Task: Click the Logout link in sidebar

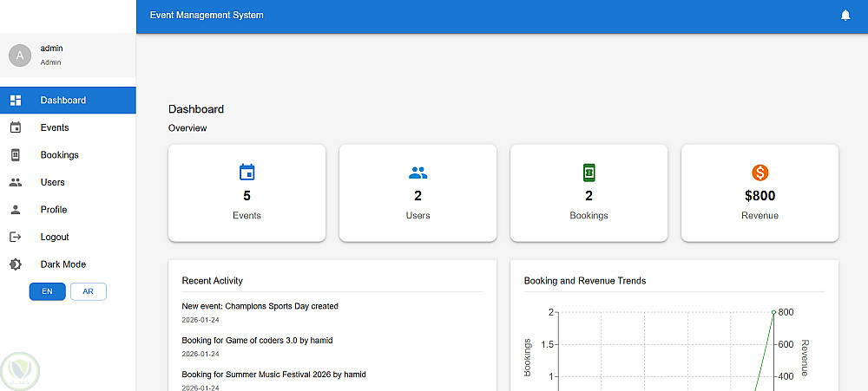Action: pos(68,237)
